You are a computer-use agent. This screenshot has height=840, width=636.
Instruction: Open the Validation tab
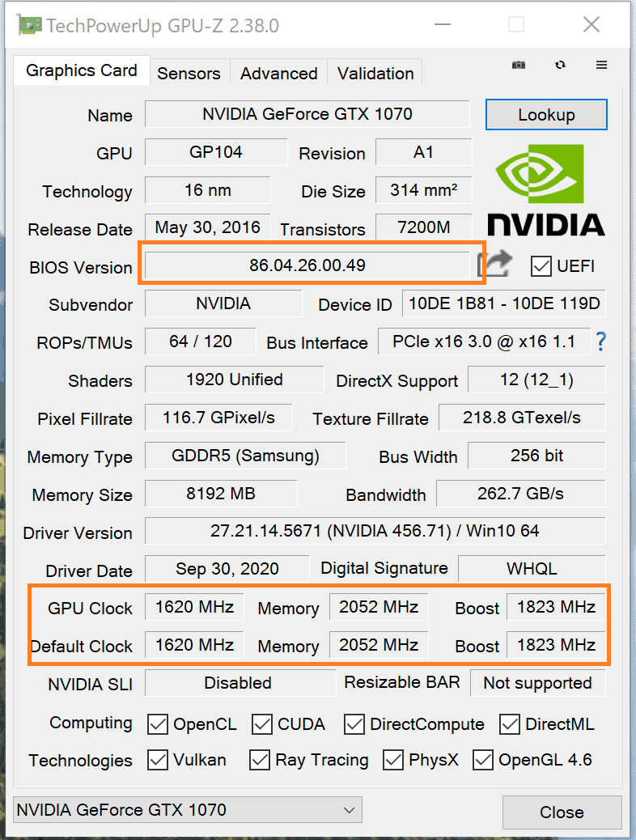tap(375, 73)
